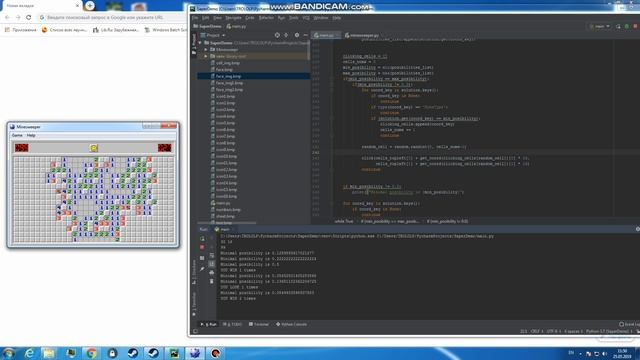Image resolution: width=640 pixels, height=360 pixels.
Task: Open the Game menu in Minesweeper
Action: click(17, 135)
